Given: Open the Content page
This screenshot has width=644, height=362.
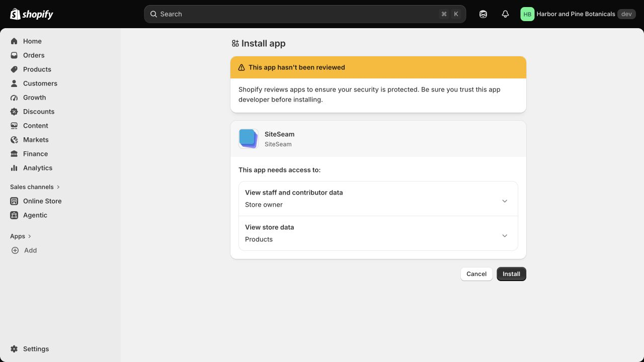Looking at the screenshot, I should point(60,126).
